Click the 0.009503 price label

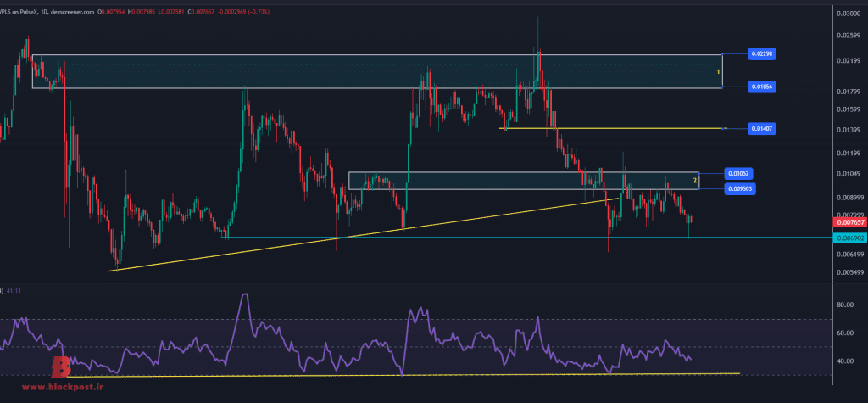tap(740, 188)
